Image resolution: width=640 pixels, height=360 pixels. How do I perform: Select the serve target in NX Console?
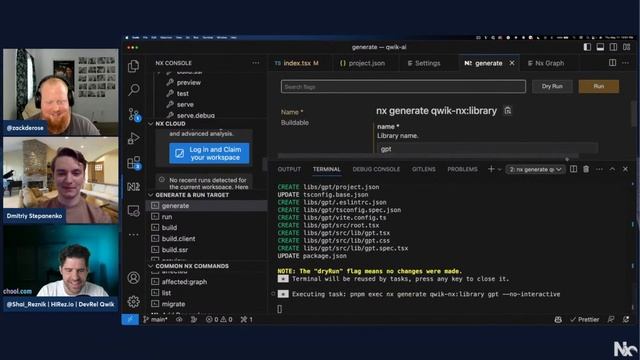coord(185,104)
